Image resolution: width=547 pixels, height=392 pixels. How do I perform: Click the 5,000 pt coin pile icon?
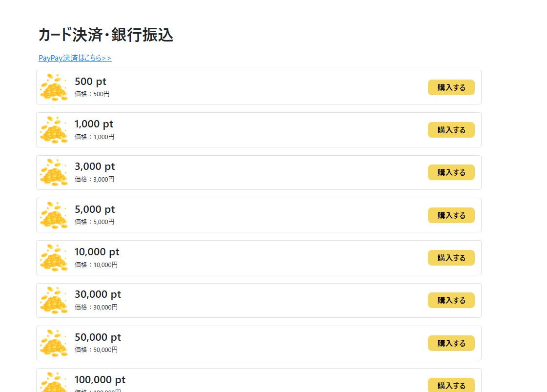tap(54, 215)
